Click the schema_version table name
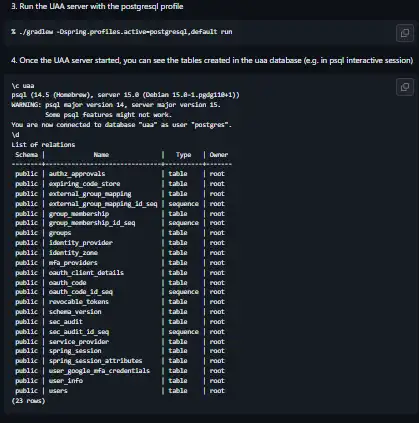The width and height of the screenshot is (419, 423). pos(75,312)
